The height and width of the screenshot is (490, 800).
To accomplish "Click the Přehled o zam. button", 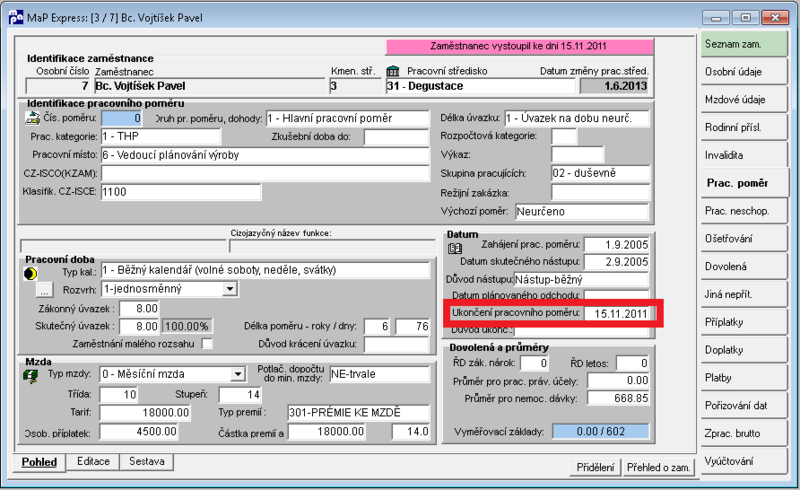I will [x=658, y=467].
